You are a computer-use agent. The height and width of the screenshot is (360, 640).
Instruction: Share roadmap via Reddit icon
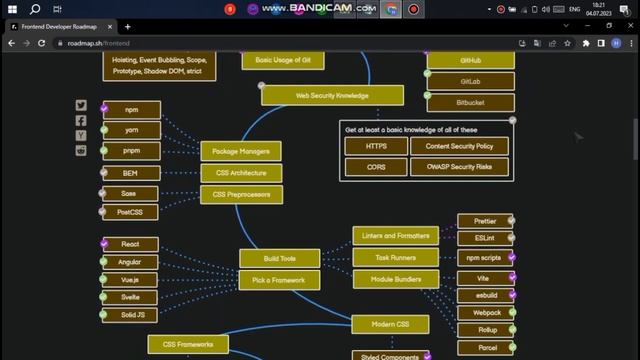(x=81, y=150)
